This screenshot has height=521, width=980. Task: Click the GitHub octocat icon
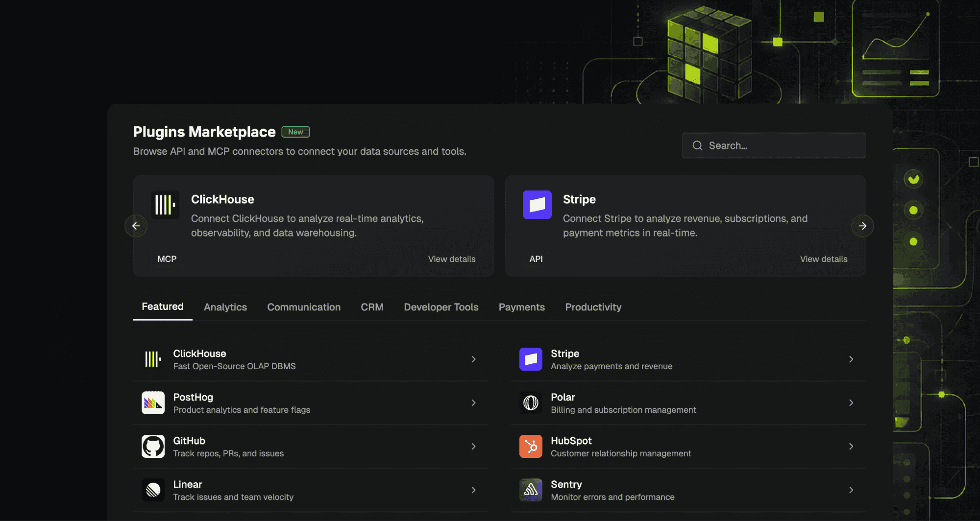153,446
